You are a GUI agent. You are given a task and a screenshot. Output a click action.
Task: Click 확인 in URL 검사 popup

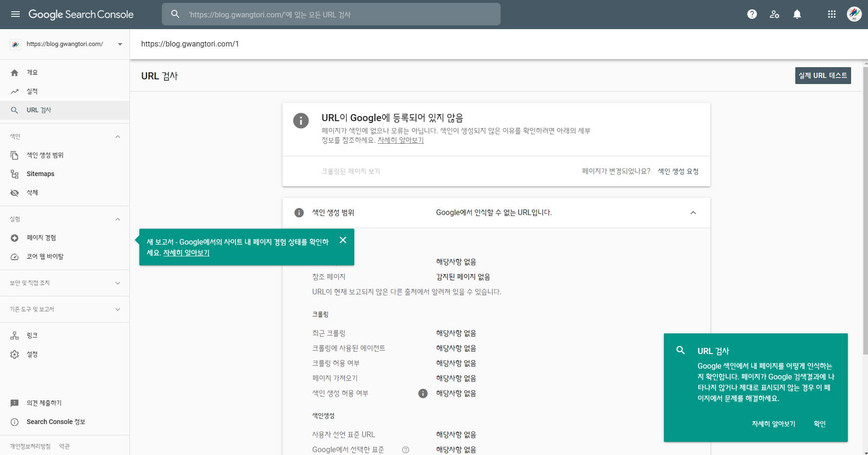[x=820, y=424]
